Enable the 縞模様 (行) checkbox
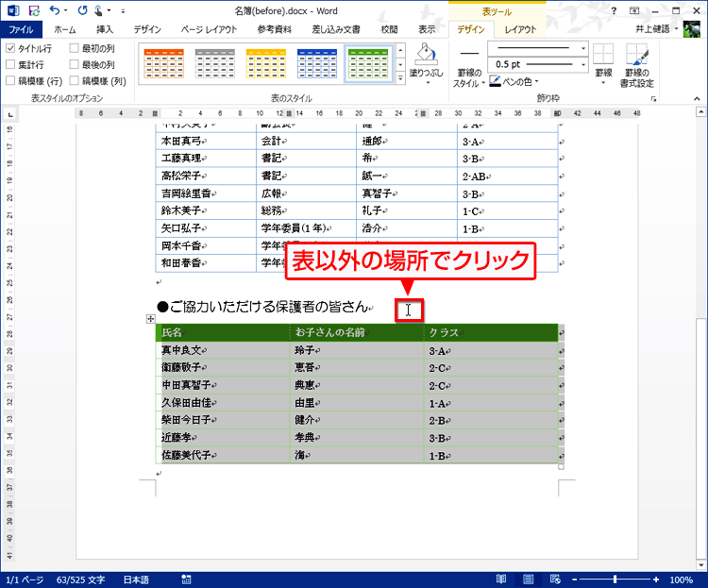Viewport: 708px width, 588px height. point(10,80)
